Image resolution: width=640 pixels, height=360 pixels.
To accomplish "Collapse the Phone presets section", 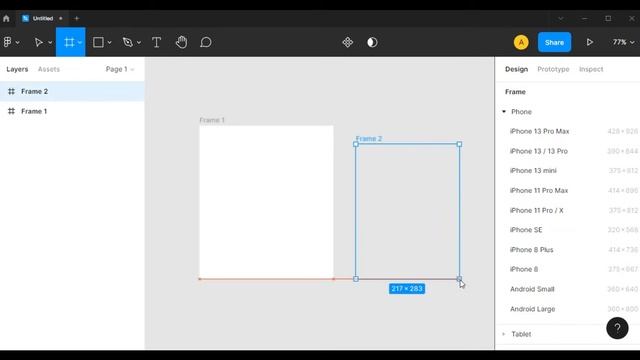I will click(x=504, y=111).
